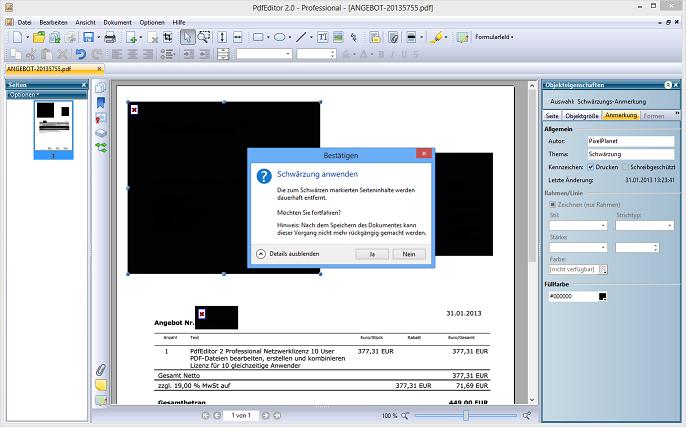The image size is (686, 427).
Task: Toggle the Zeichnen (nur Rahmen) checkbox
Action: click(553, 205)
